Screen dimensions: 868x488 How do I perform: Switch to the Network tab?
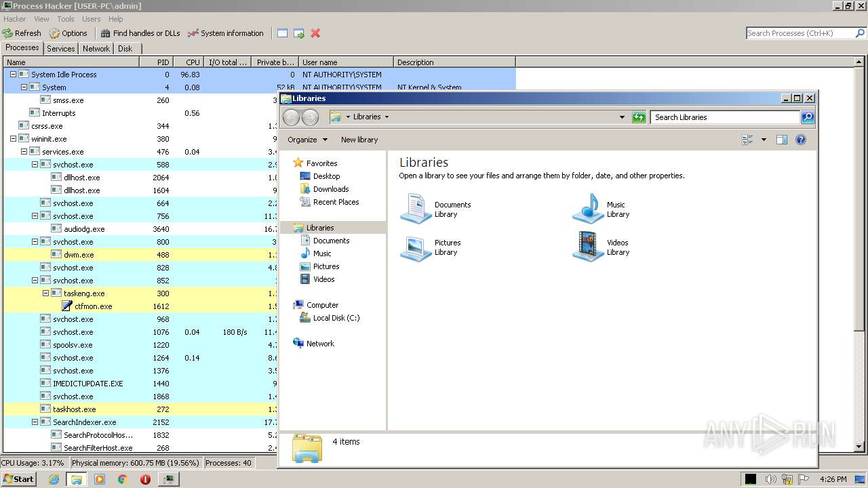96,49
